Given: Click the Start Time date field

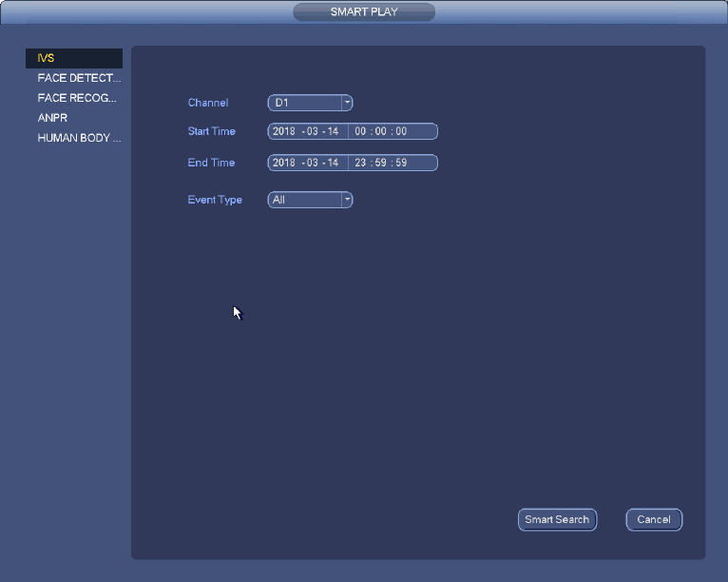Looking at the screenshot, I should [308, 131].
